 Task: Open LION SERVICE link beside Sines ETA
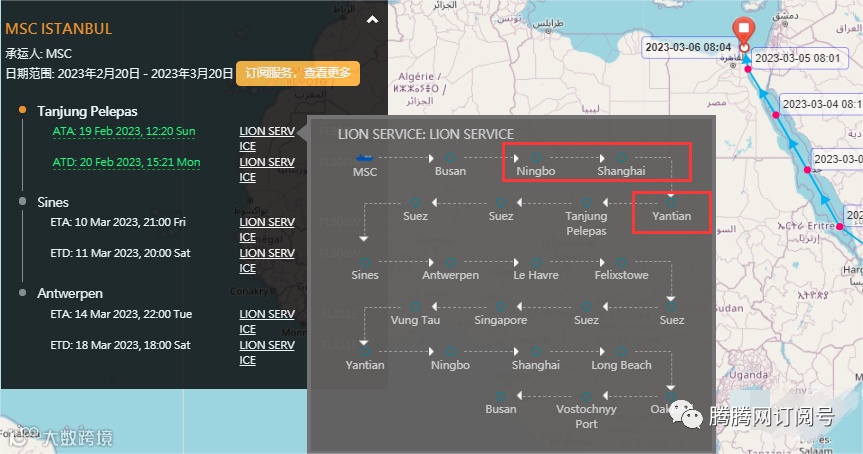point(267,229)
